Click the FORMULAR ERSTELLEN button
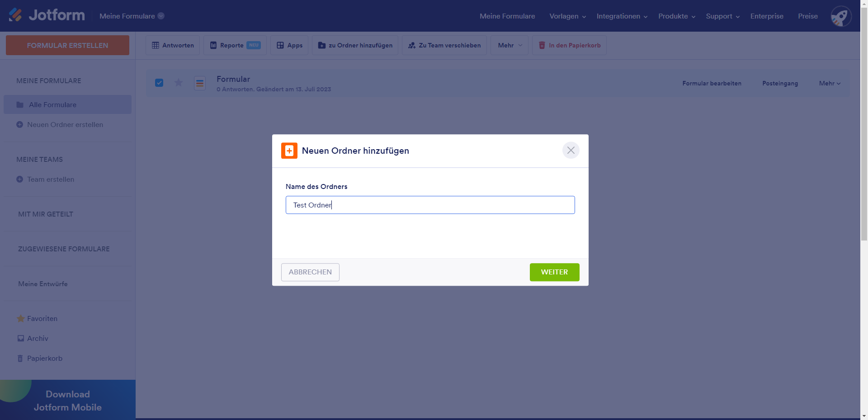Viewport: 868px width, 420px height. [x=67, y=45]
